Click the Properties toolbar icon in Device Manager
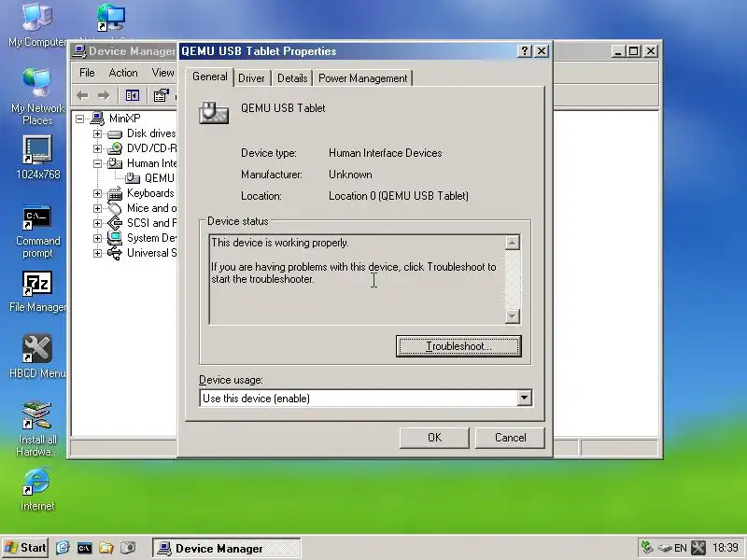The height and width of the screenshot is (560, 747). (x=162, y=96)
